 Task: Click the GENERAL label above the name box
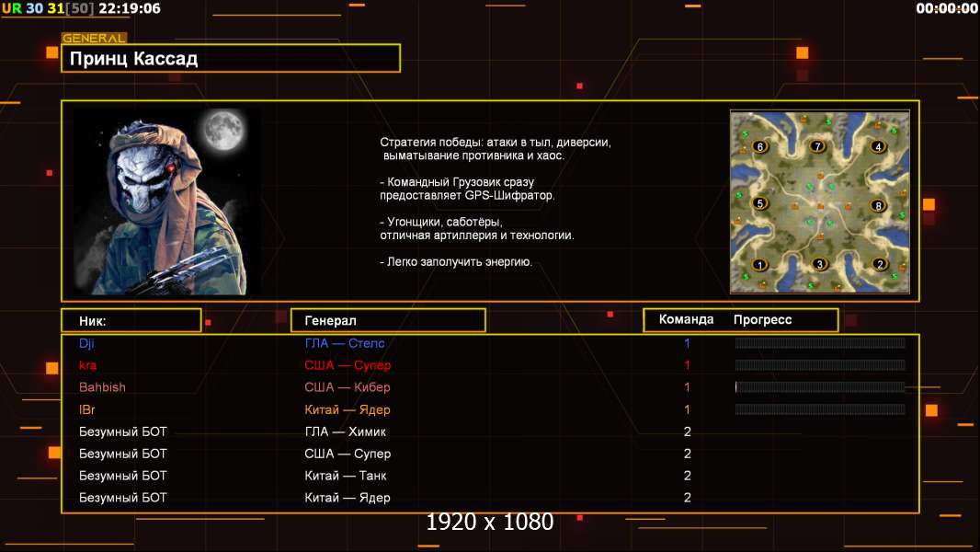pyautogui.click(x=94, y=38)
